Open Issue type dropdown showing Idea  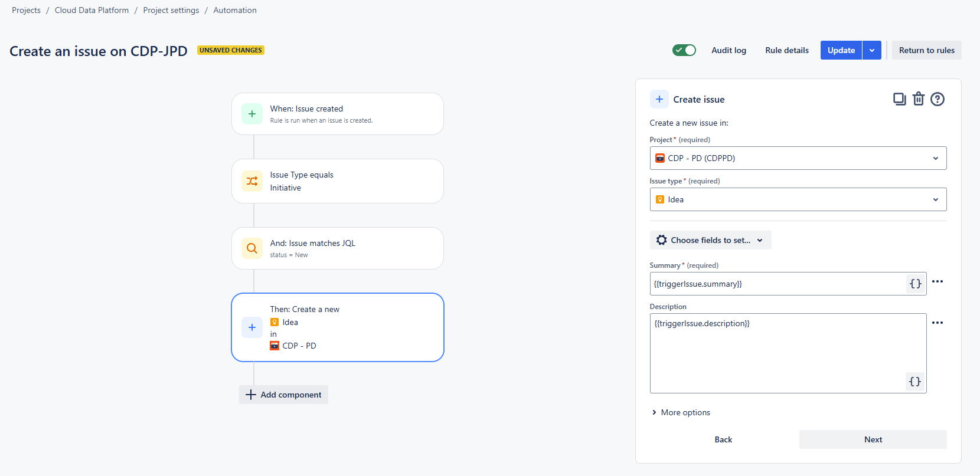(798, 199)
